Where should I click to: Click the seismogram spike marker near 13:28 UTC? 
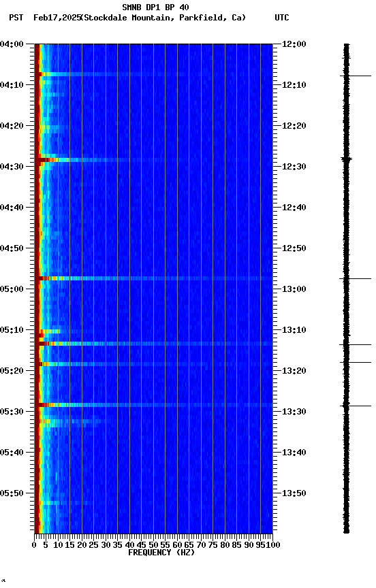356,406
